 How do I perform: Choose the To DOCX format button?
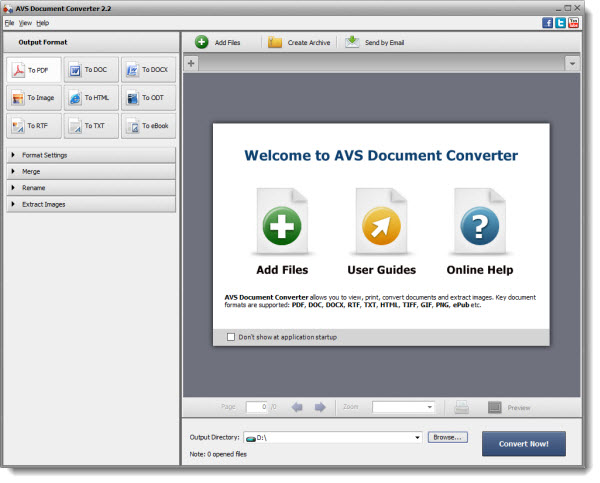point(148,70)
